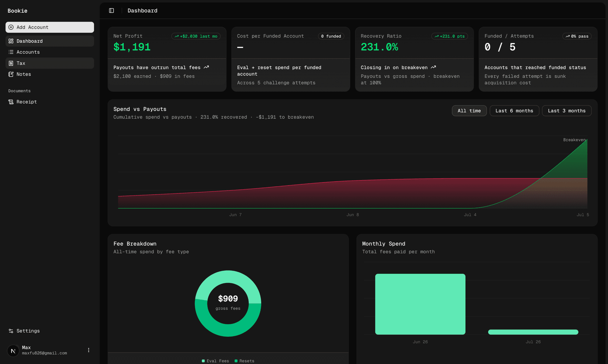Click the Cost per Funded Account title
608x364 pixels.
coord(271,36)
